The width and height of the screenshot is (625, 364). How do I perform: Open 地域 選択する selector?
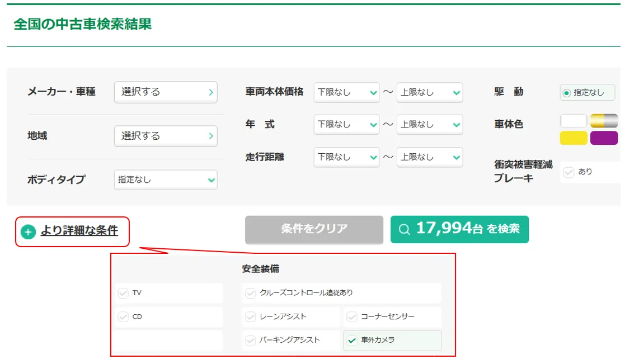point(166,136)
